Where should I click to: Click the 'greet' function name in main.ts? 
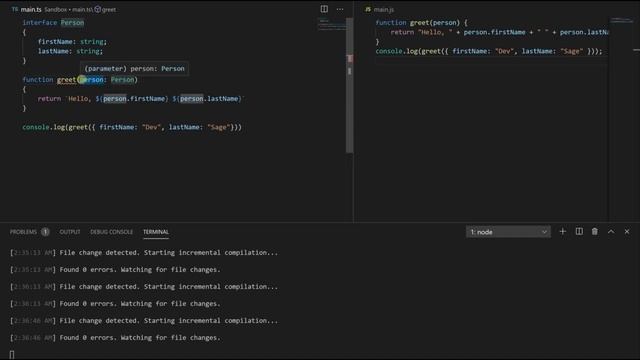tap(67, 80)
